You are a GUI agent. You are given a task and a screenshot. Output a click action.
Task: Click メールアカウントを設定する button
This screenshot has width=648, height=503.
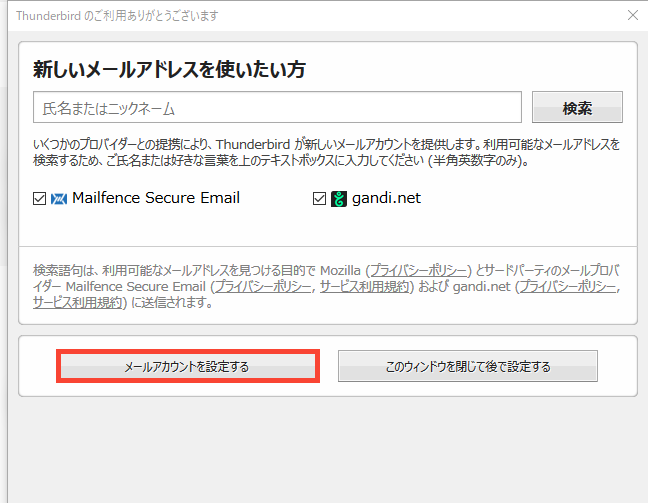[x=188, y=366]
